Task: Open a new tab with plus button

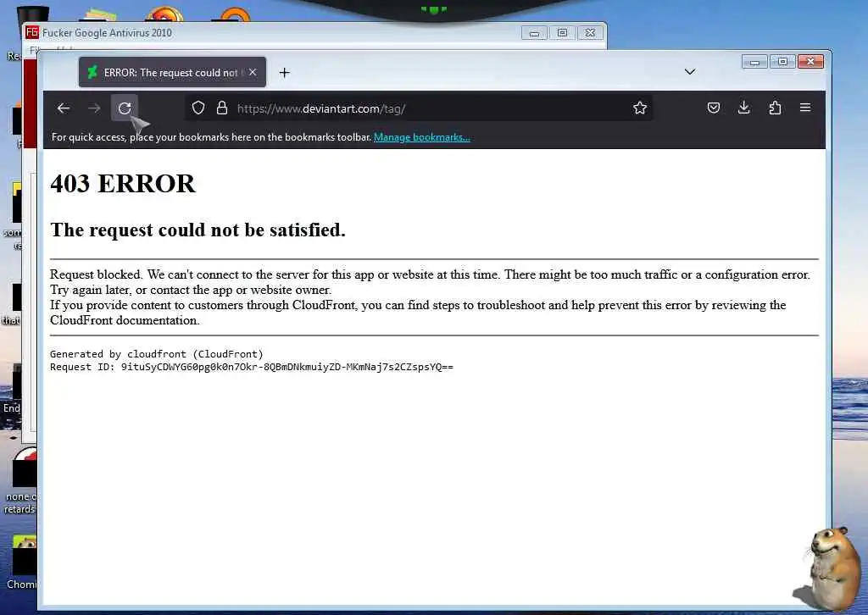Action: click(x=285, y=73)
